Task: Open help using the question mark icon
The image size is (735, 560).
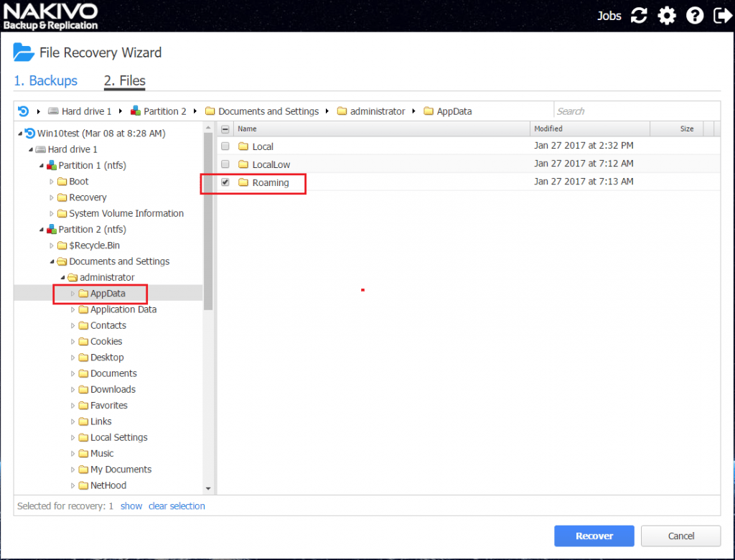Action: pyautogui.click(x=694, y=15)
